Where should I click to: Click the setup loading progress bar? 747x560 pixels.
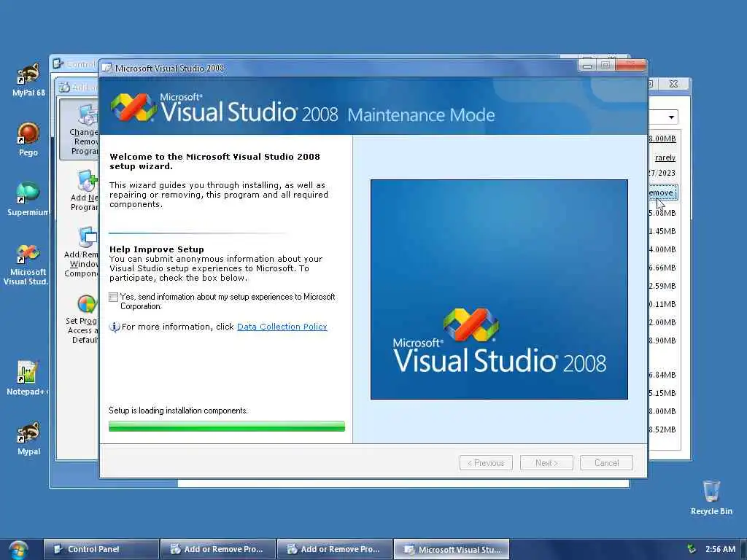coord(227,426)
